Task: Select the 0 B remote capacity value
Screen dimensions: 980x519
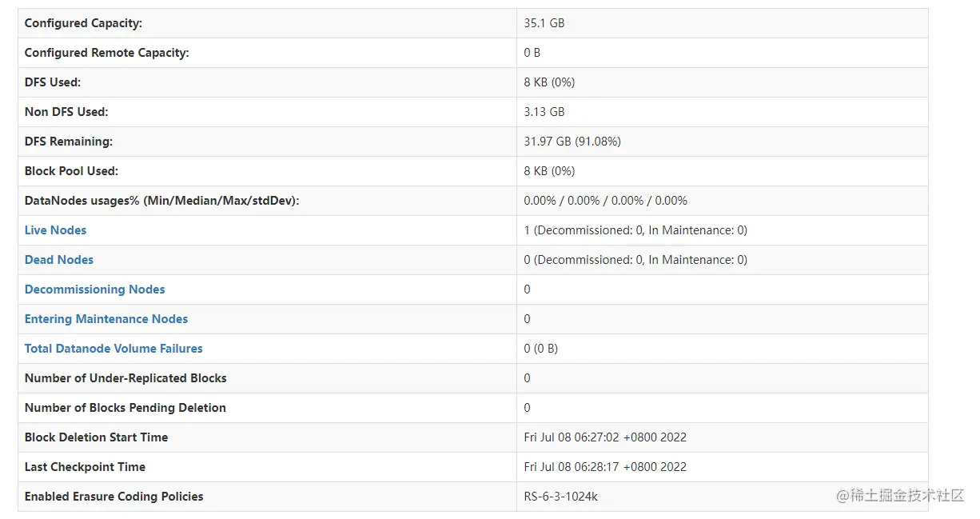Action: pos(532,53)
